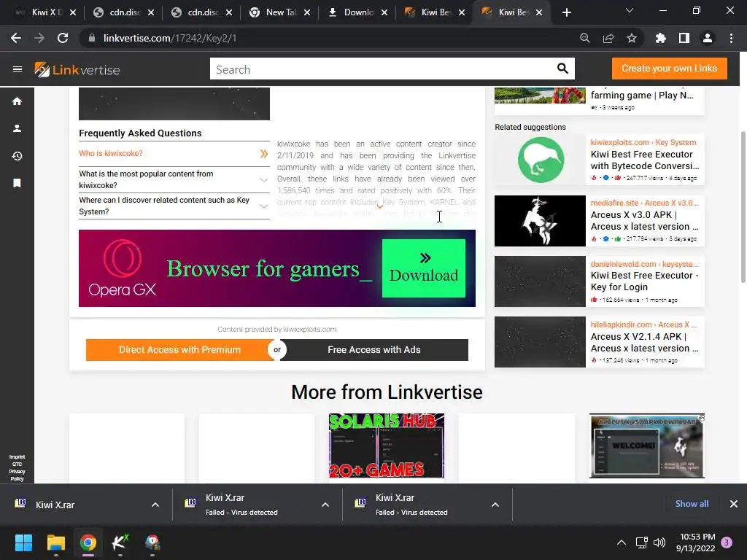
Task: Open the Home icon in sidebar
Action: (18, 101)
